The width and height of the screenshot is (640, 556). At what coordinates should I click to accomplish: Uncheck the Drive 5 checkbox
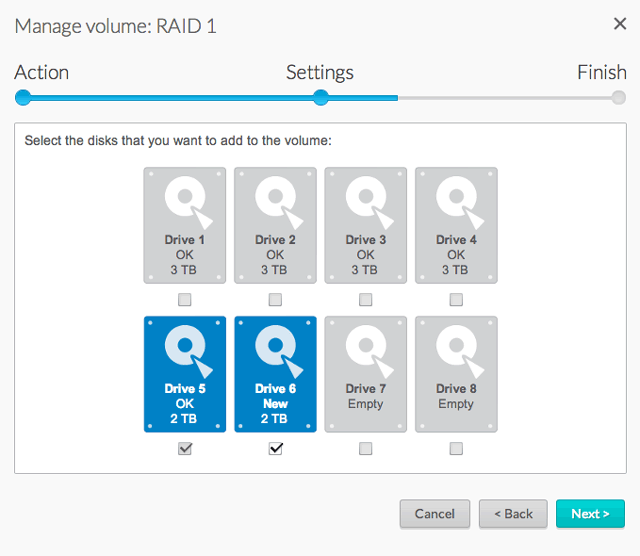tap(185, 449)
